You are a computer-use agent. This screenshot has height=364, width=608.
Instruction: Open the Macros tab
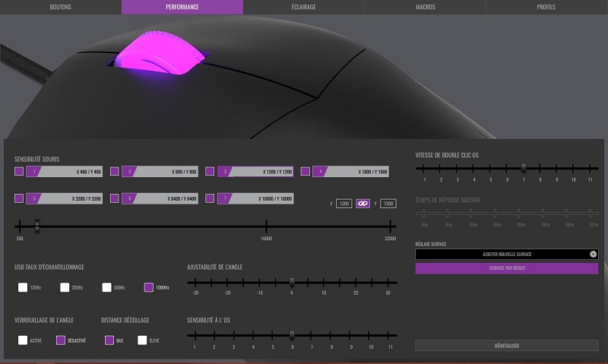[425, 7]
